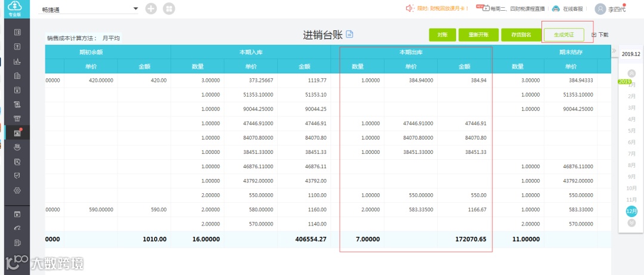The height and width of the screenshot is (275, 644).
Task: Click the 1166.67 outbound amount cell
Action: point(464,210)
